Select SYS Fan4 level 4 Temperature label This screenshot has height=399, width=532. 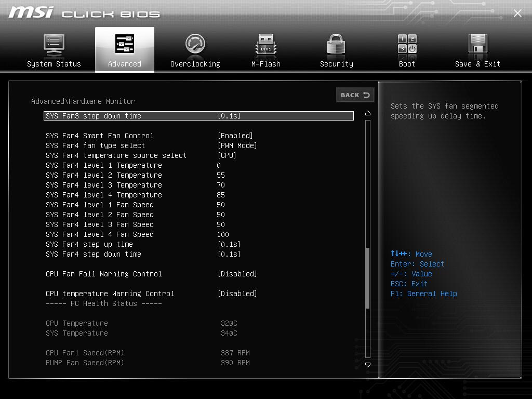(x=104, y=195)
